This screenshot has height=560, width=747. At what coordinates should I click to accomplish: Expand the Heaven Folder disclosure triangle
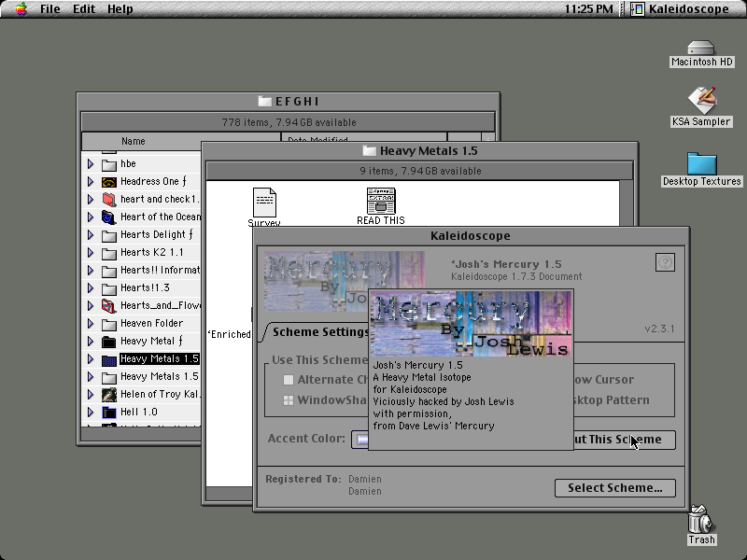pos(91,323)
